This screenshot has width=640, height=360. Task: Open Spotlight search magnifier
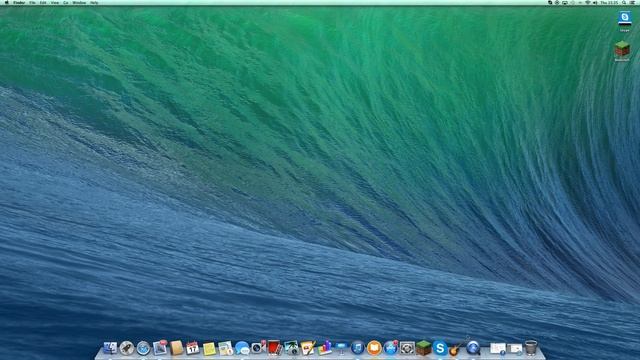click(x=624, y=2)
